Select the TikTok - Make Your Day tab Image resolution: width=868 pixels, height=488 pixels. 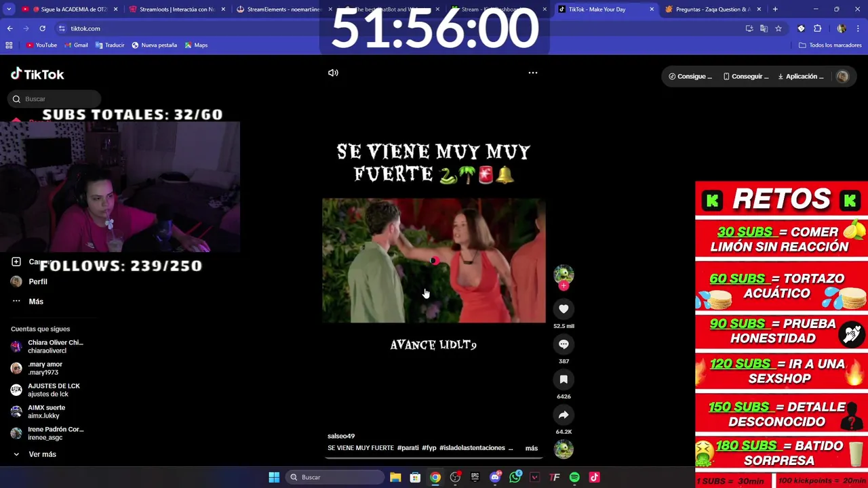pos(606,9)
